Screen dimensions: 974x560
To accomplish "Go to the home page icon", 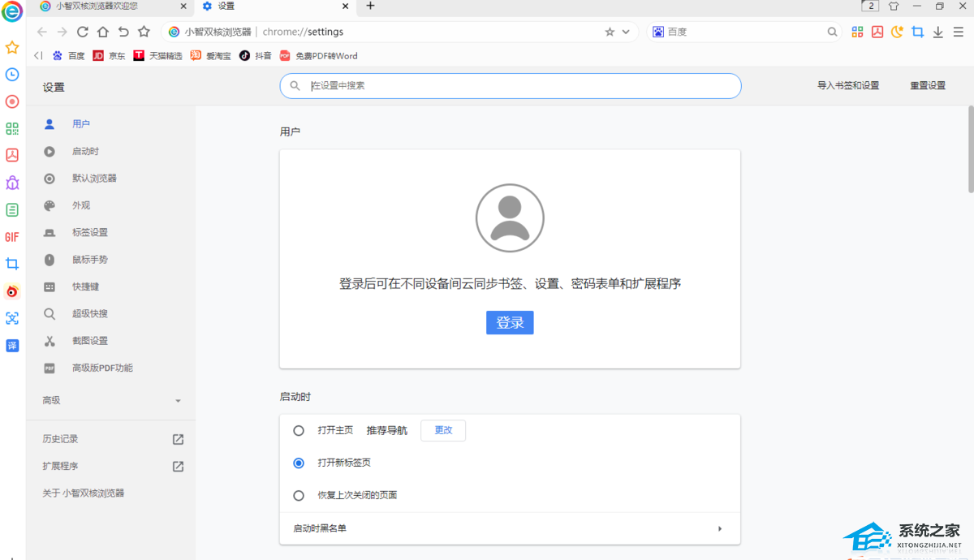I will point(102,32).
